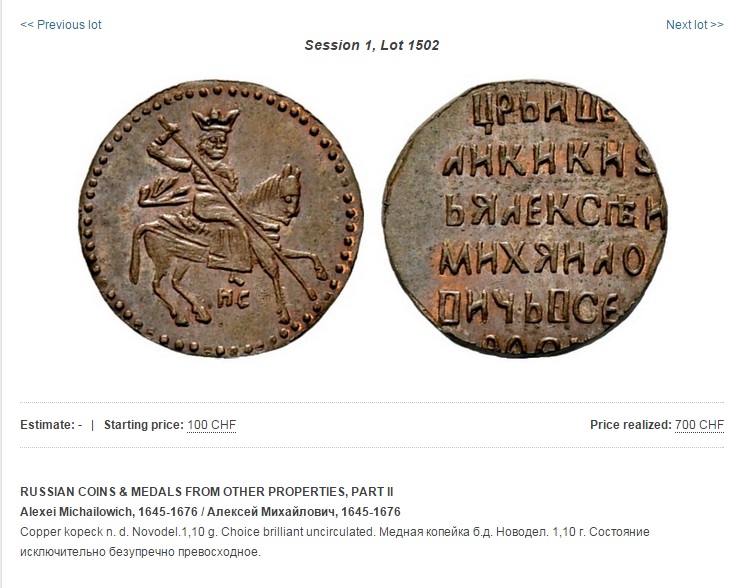The height and width of the screenshot is (588, 740).
Task: Click the ПС mintmark letters on coin
Action: pos(233,298)
